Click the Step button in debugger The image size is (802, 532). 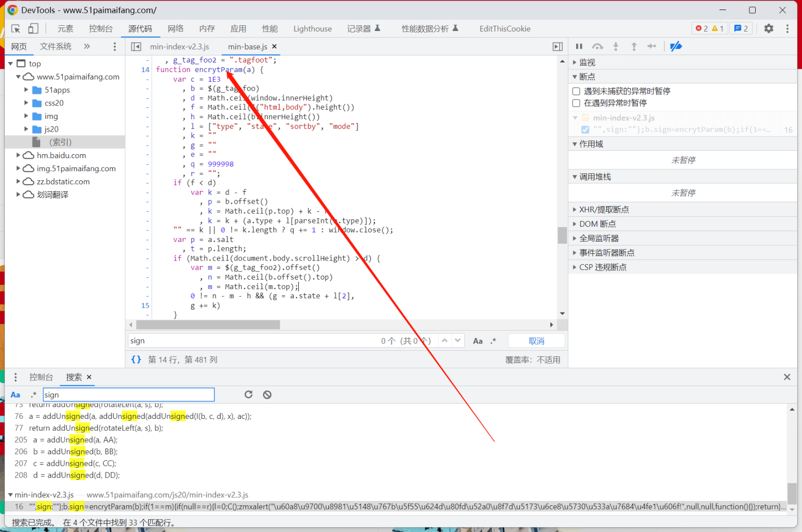(652, 46)
